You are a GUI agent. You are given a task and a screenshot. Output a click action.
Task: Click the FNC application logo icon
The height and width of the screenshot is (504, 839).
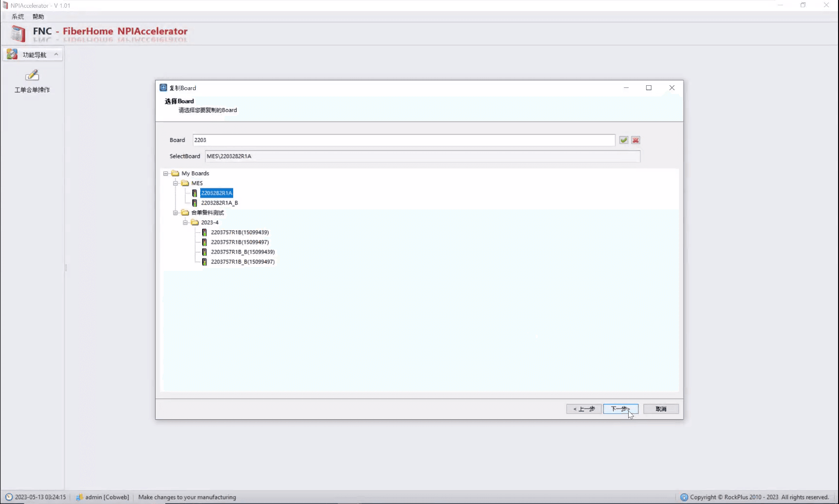point(18,33)
